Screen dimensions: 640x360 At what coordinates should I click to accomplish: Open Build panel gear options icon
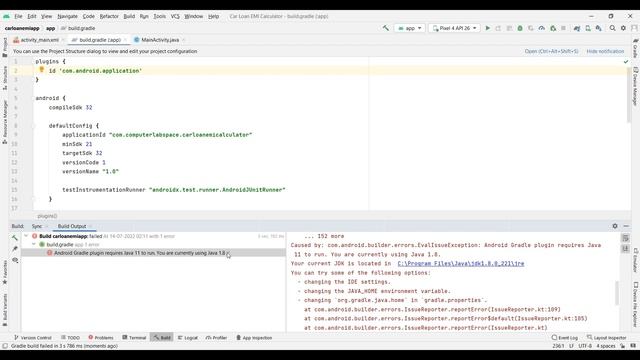point(615,226)
